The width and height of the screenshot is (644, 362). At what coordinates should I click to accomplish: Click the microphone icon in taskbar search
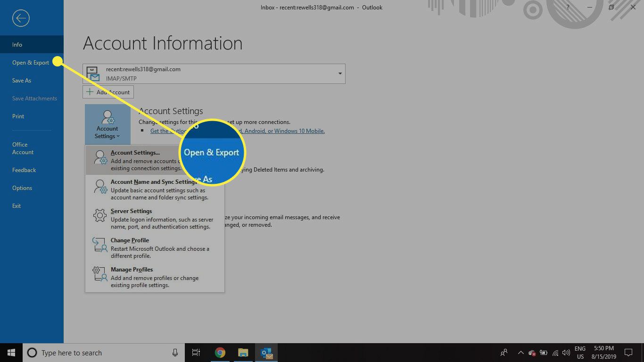pyautogui.click(x=175, y=353)
